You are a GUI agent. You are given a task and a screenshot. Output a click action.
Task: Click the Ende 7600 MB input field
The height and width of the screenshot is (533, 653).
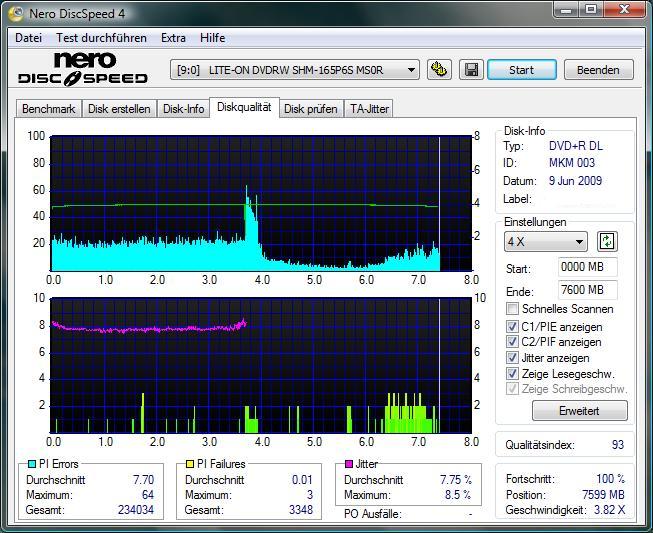pyautogui.click(x=587, y=290)
